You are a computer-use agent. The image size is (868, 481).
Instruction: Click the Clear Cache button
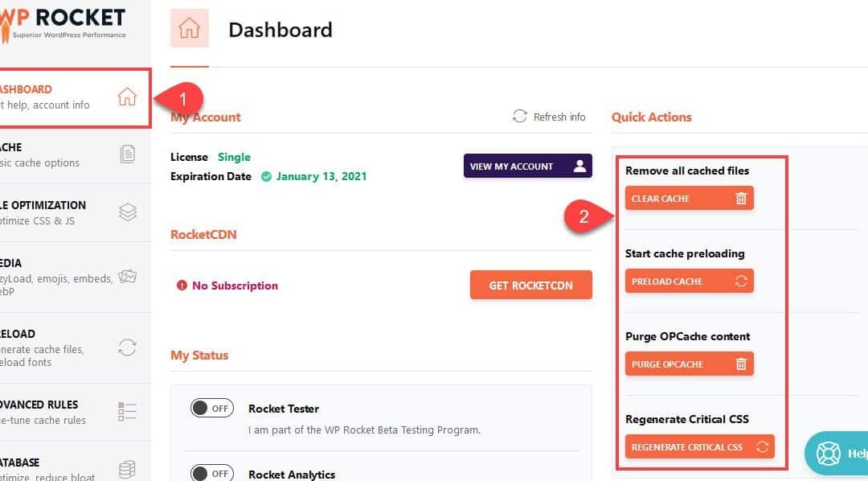[x=690, y=198]
